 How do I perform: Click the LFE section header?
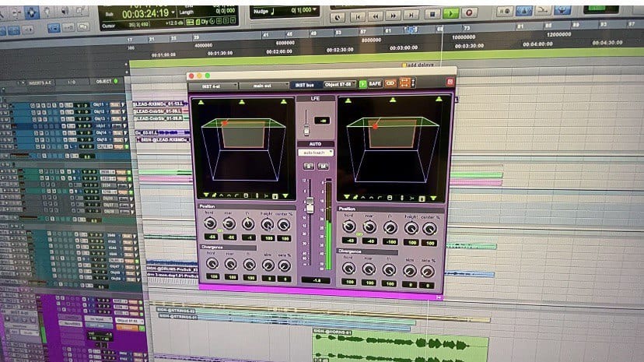[x=315, y=99]
